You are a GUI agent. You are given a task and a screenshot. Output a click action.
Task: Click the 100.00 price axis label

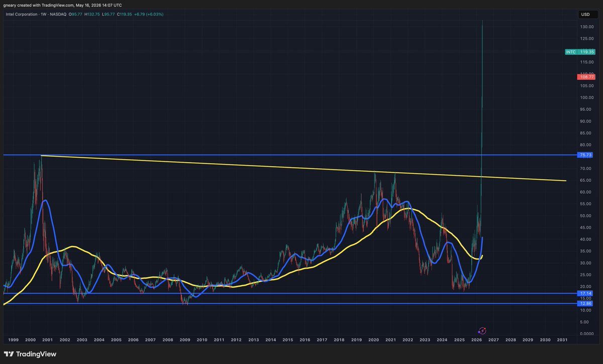(x=586, y=97)
